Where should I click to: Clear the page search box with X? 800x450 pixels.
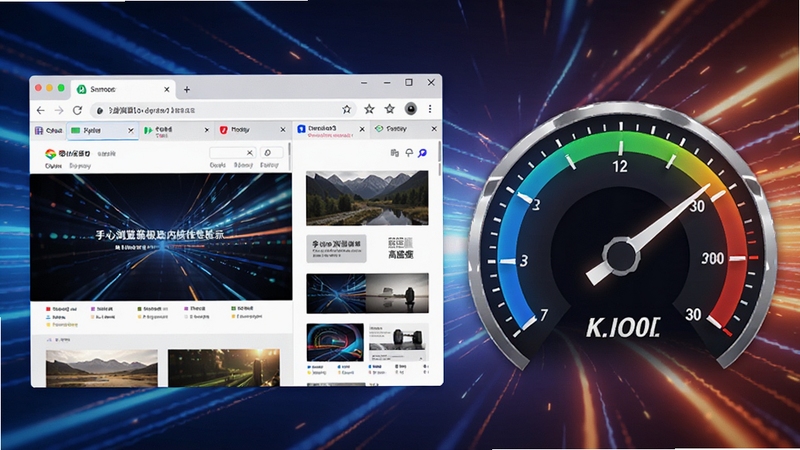click(249, 153)
